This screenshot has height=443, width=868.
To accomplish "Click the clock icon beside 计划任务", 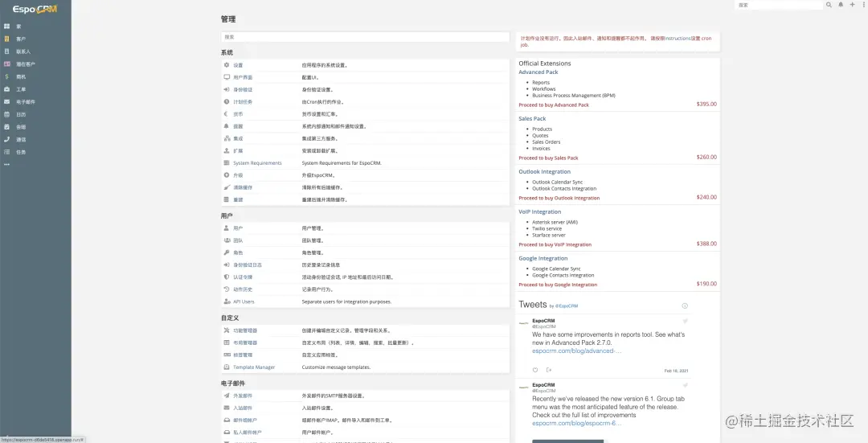I will (227, 101).
